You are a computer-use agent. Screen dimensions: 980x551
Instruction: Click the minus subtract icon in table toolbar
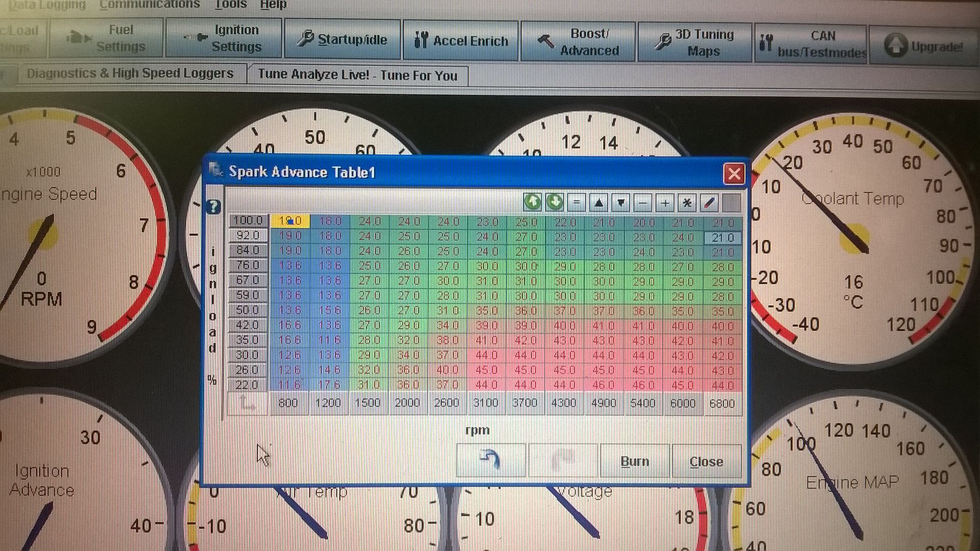(x=643, y=203)
